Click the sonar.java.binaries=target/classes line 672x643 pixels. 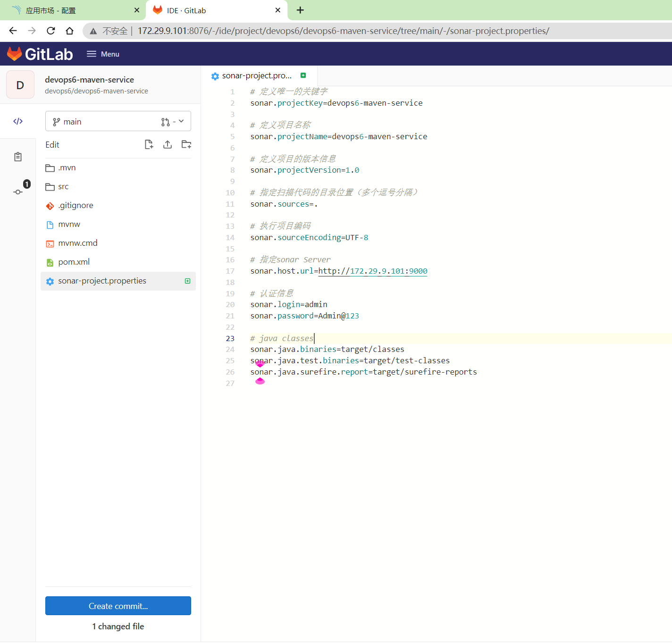328,350
